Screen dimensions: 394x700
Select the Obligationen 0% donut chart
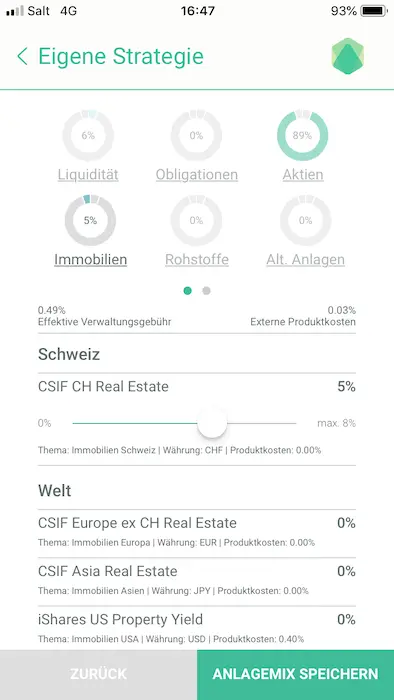196,135
